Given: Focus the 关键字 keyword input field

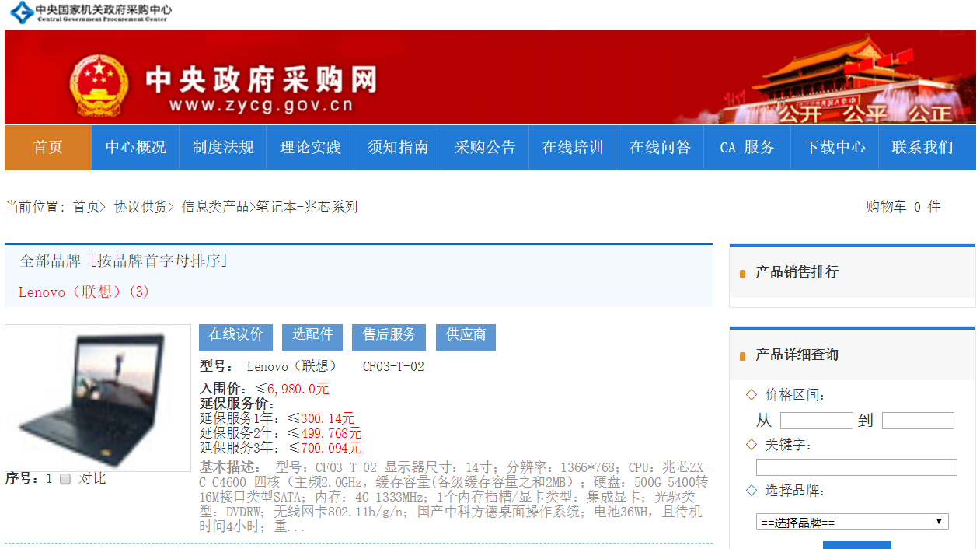Looking at the screenshot, I should (856, 467).
